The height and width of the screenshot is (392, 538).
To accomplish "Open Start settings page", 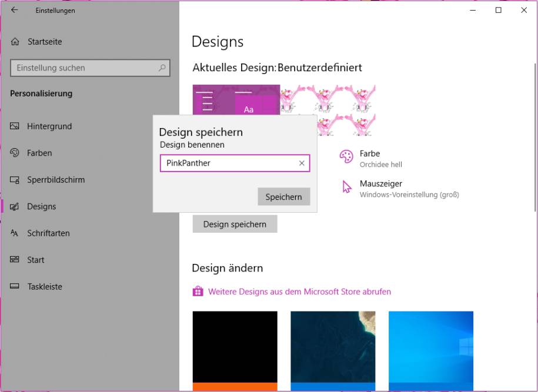I will [x=35, y=260].
